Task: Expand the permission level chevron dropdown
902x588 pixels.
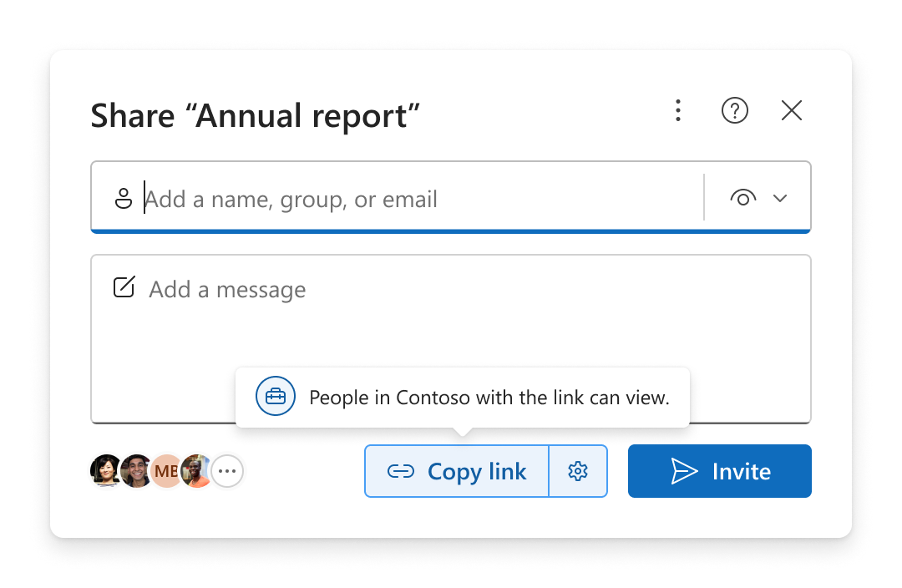Action: [x=781, y=198]
